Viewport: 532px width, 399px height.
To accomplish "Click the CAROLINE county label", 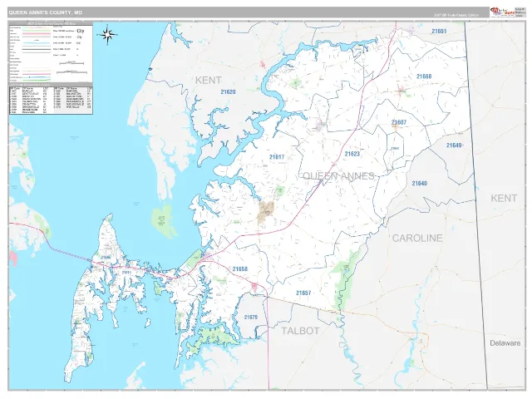I will tap(417, 239).
